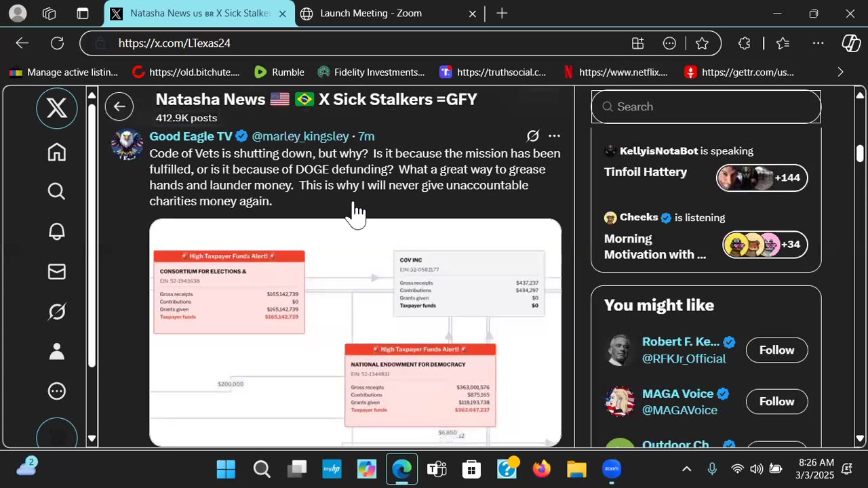
Task: Open the favorites list icon
Action: click(783, 43)
